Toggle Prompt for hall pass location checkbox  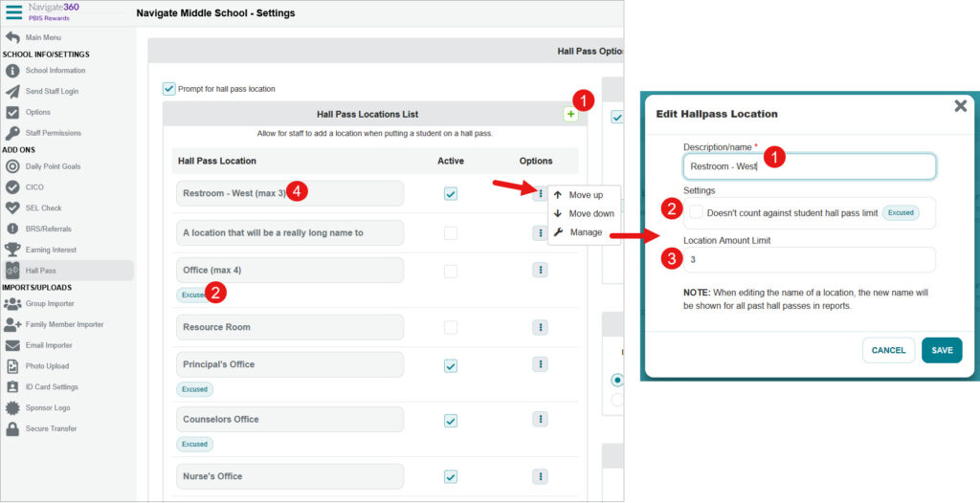[x=169, y=89]
